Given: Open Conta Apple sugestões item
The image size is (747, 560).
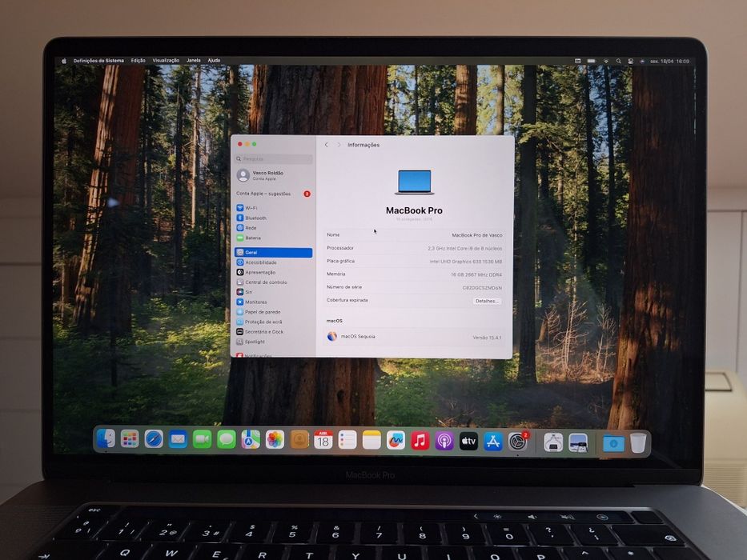Looking at the screenshot, I should coord(274,194).
